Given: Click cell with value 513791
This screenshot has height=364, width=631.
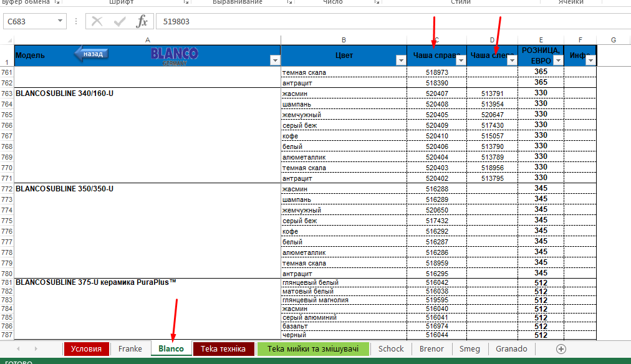Looking at the screenshot, I should pyautogui.click(x=492, y=93).
